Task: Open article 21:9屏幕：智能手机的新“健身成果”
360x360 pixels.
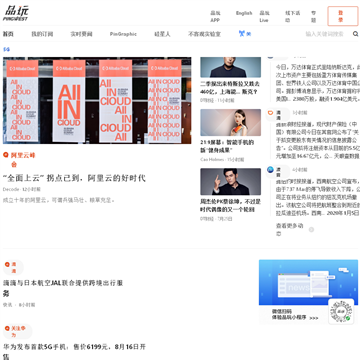Action: coord(227,146)
